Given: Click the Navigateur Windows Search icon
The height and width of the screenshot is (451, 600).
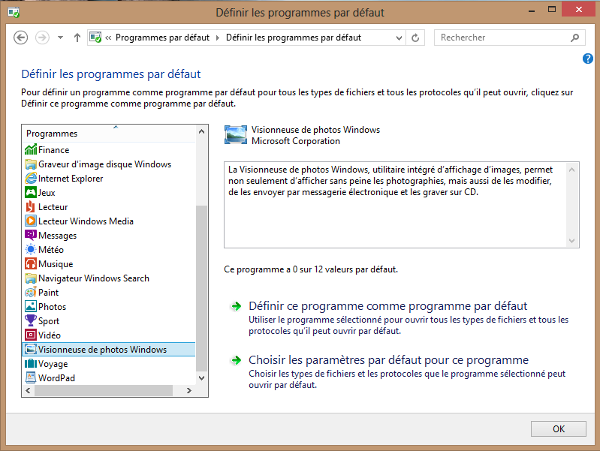Looking at the screenshot, I should 31,278.
